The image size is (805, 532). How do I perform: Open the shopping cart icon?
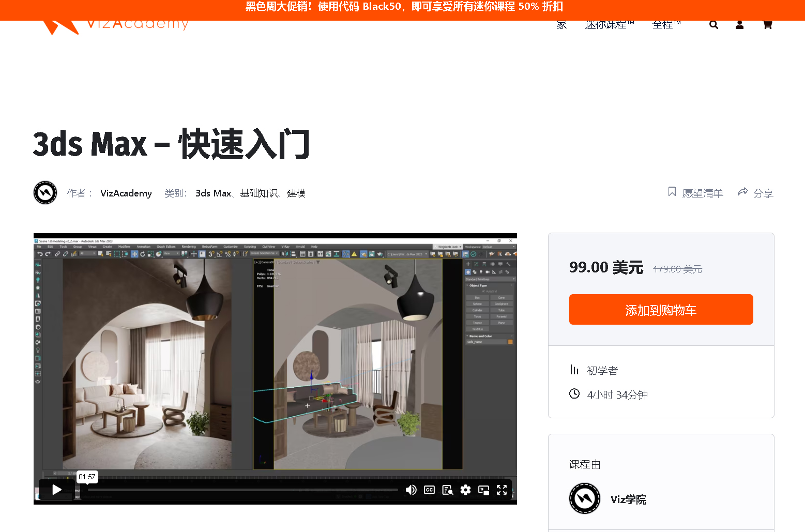coord(767,25)
